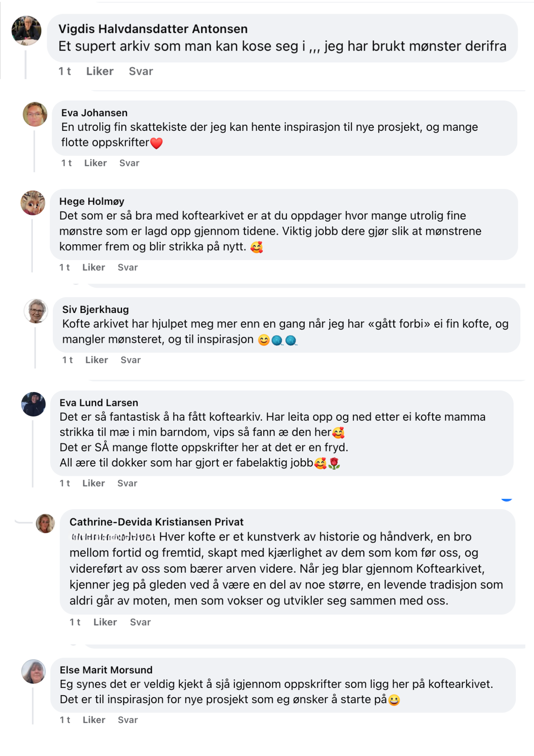Image resolution: width=534 pixels, height=756 pixels.
Task: Click Siv Bjerkhaug's profile photo
Action: pos(36,311)
